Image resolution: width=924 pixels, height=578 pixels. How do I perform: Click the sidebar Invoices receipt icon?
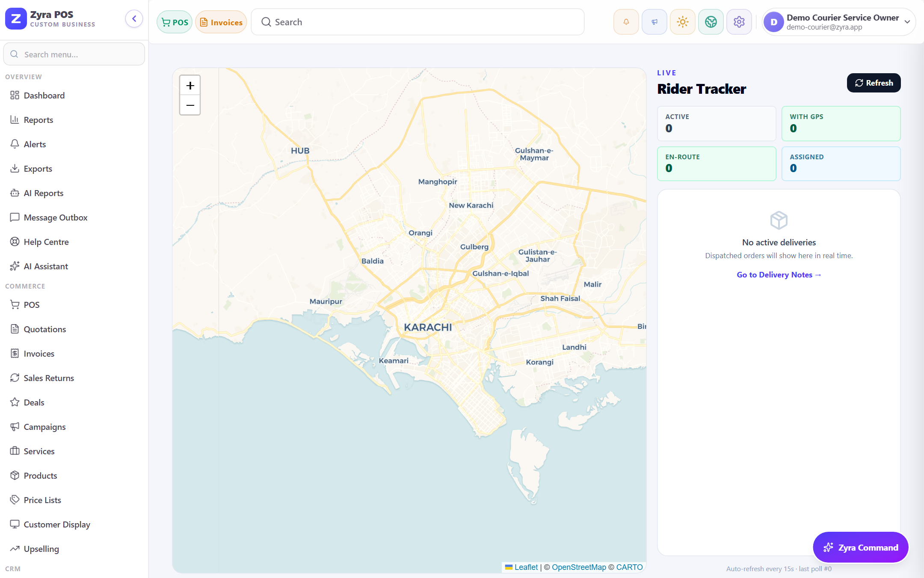(x=15, y=353)
